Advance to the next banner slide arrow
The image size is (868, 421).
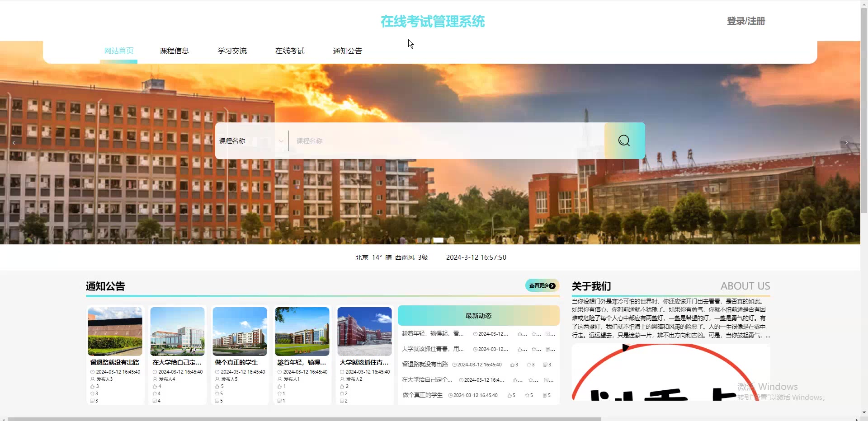pos(846,143)
